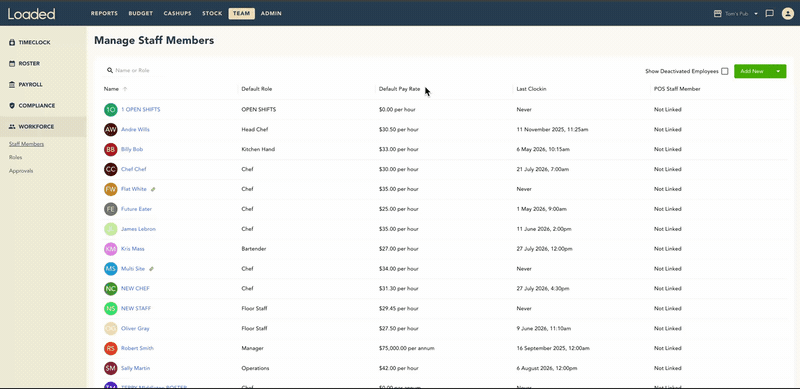Open the Tom's Pub venue selector
This screenshot has width=800, height=389.
736,14
